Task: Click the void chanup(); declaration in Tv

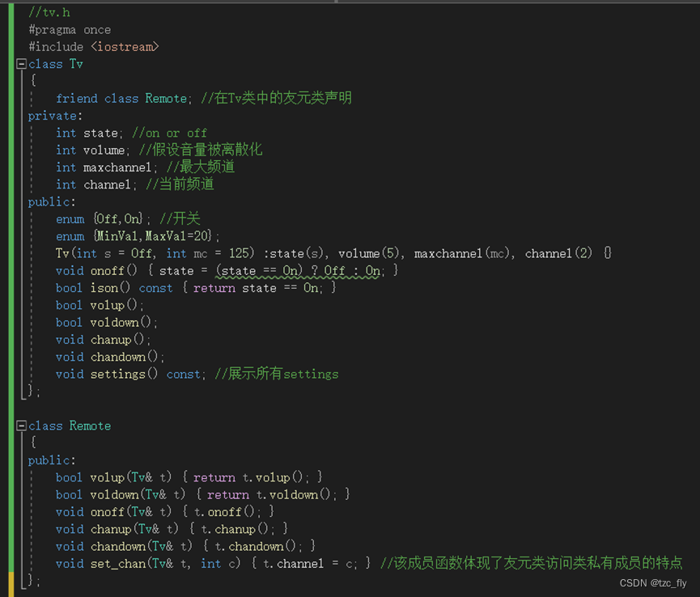Action: pyautogui.click(x=104, y=340)
